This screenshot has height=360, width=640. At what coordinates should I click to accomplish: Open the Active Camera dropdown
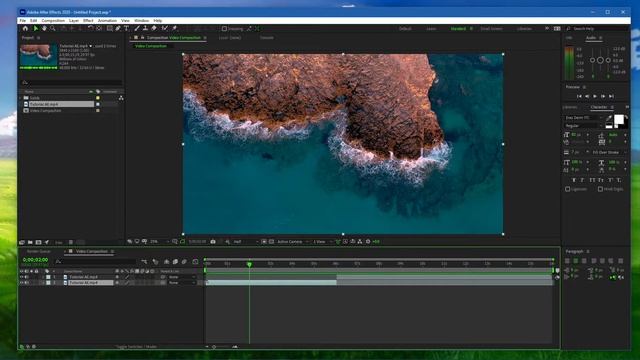(x=293, y=242)
